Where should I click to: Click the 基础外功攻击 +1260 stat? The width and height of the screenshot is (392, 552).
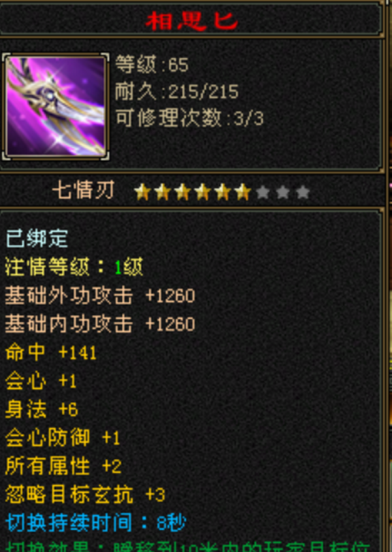[100, 296]
